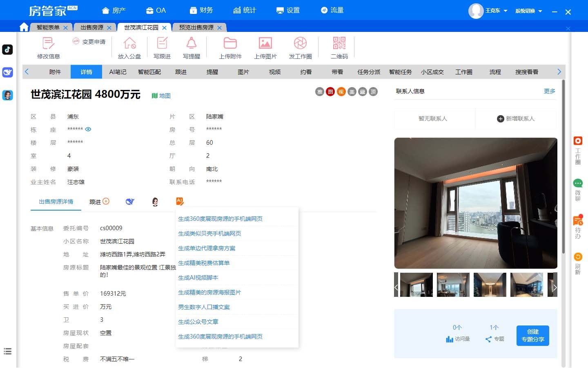The image size is (588, 368).
Task: Select 生成AI视频脚本 from the menu
Action: click(x=198, y=278)
